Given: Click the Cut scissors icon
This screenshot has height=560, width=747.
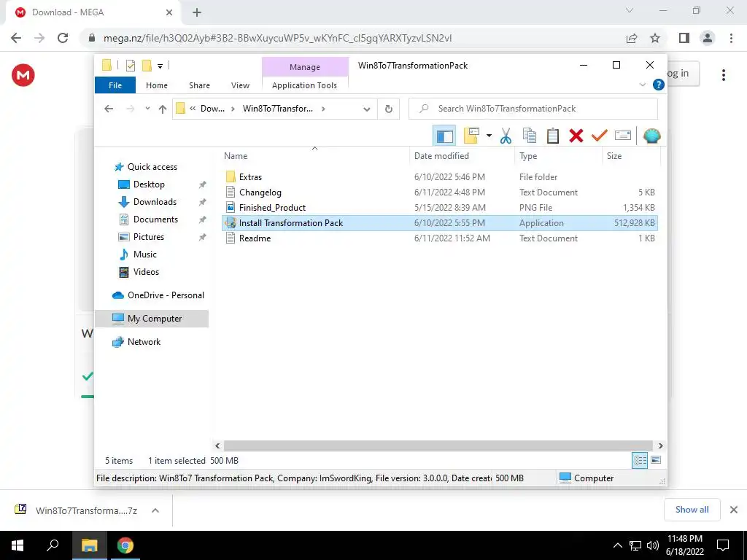Looking at the screenshot, I should (x=506, y=136).
